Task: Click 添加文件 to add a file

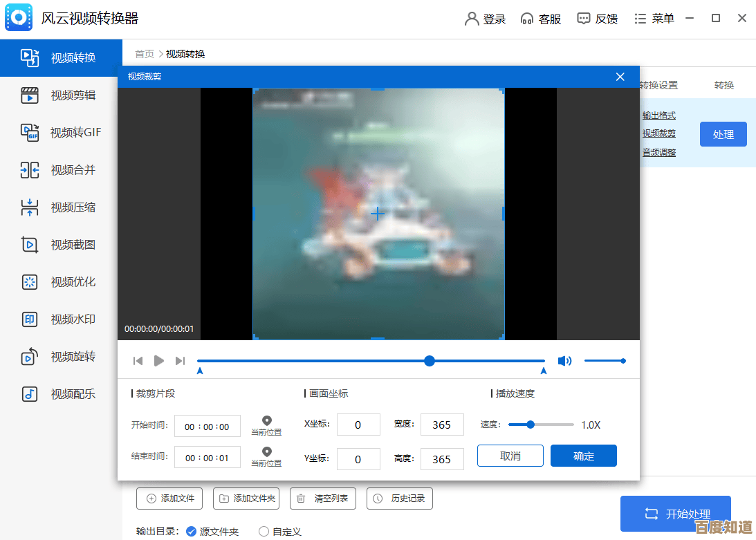Action: click(x=170, y=498)
